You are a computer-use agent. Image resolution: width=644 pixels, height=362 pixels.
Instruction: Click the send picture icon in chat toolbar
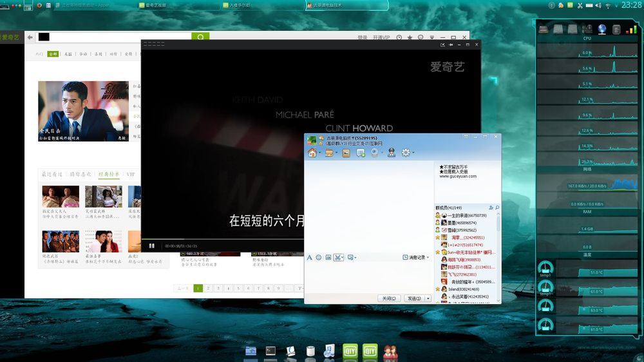click(328, 258)
